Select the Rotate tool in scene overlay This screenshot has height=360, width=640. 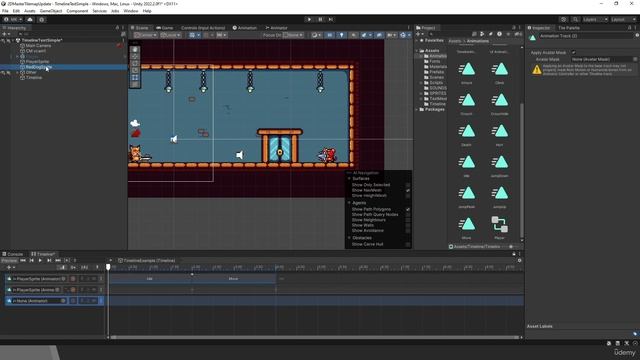[x=135, y=63]
